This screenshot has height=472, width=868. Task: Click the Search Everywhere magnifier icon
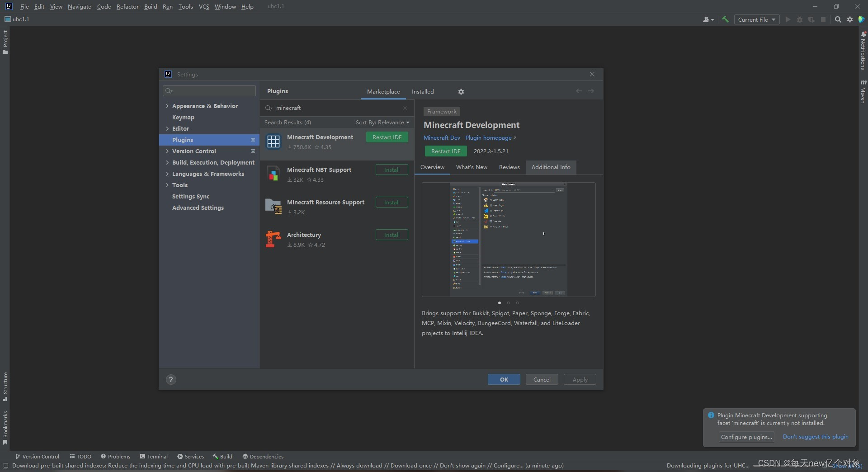pos(838,19)
